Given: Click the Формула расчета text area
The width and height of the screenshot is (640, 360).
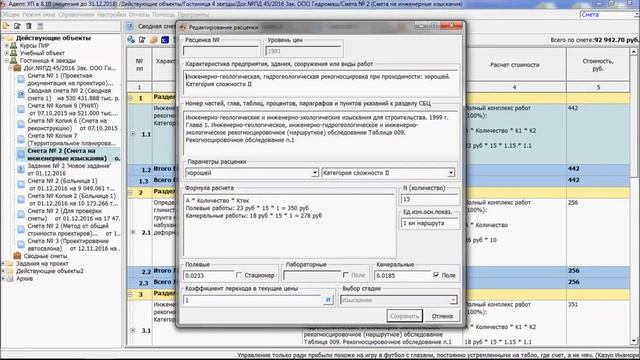Looking at the screenshot, I should (289, 226).
